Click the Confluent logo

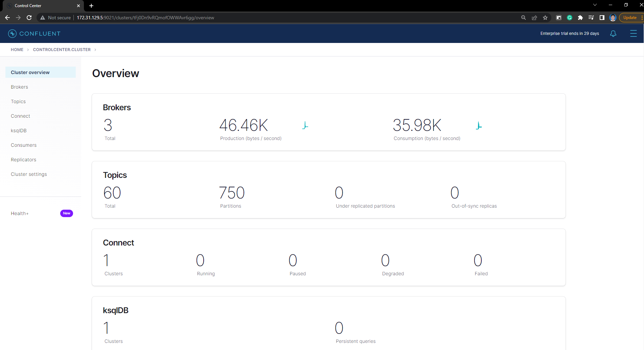pyautogui.click(x=34, y=33)
